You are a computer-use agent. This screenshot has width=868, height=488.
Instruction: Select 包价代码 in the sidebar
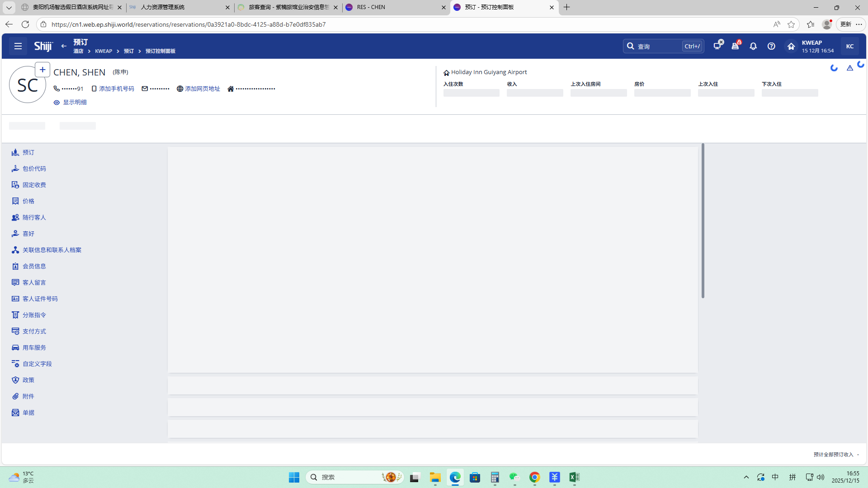click(34, 169)
